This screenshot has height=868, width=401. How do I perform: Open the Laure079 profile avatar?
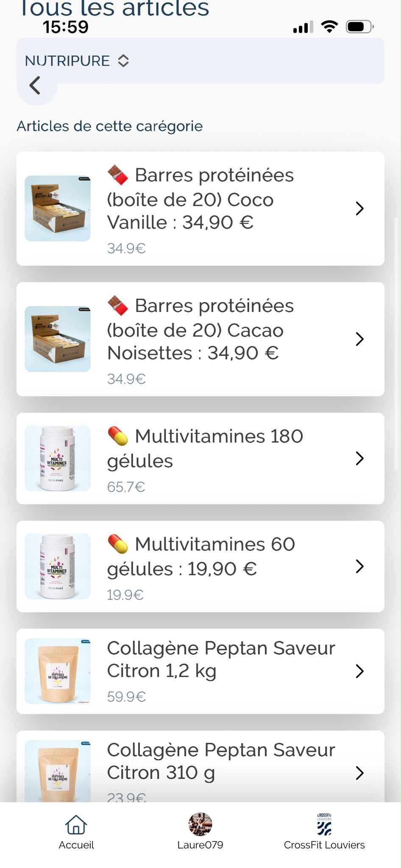[200, 824]
